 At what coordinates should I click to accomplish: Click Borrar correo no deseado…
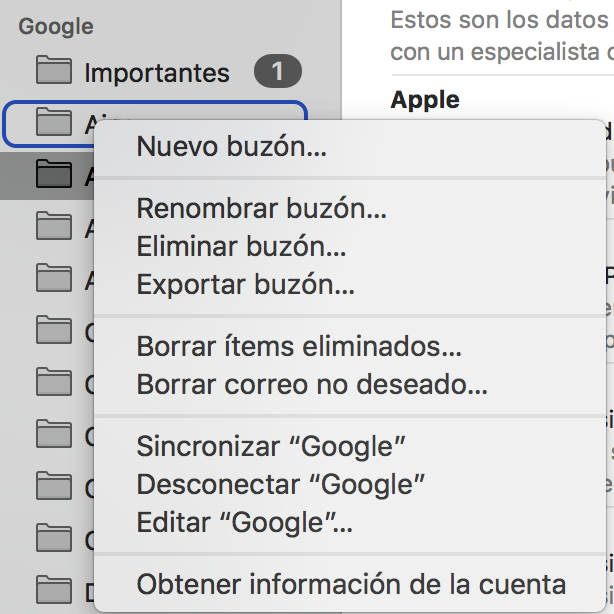[x=312, y=384]
